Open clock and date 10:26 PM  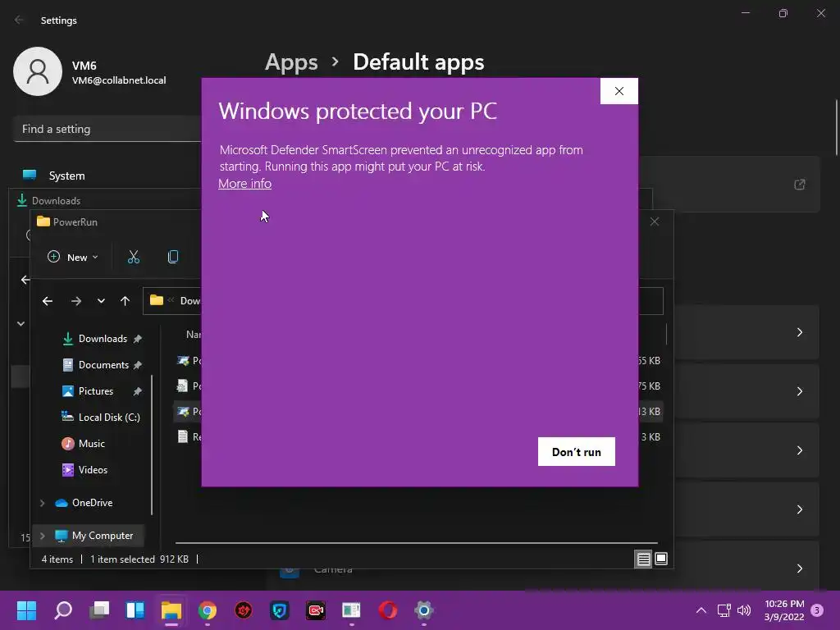[x=784, y=610]
